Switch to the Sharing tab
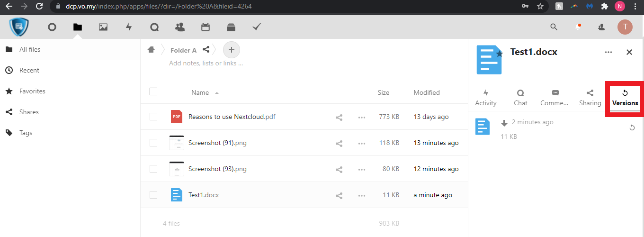Image resolution: width=644 pixels, height=237 pixels. coord(590,98)
